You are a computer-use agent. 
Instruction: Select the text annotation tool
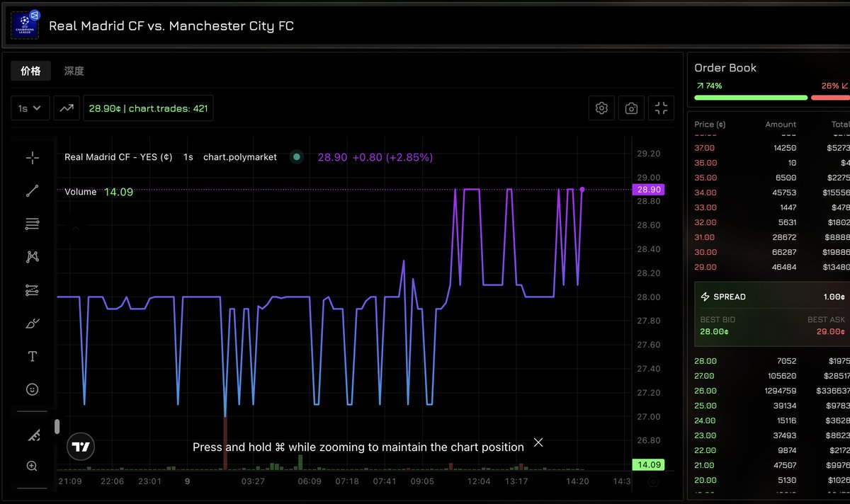(32, 357)
